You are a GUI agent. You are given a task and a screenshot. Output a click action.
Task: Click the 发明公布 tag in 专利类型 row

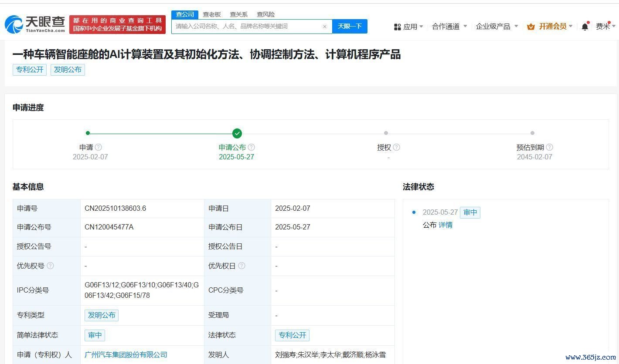(x=102, y=315)
